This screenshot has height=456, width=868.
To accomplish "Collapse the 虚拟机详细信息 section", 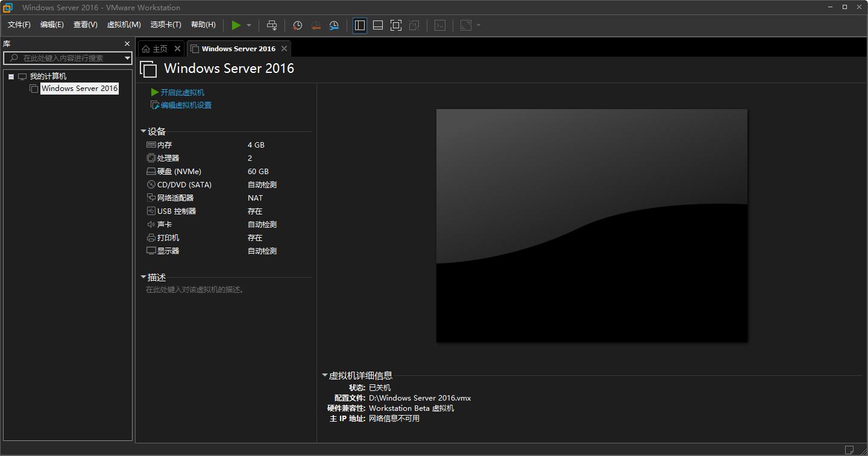I will [325, 375].
